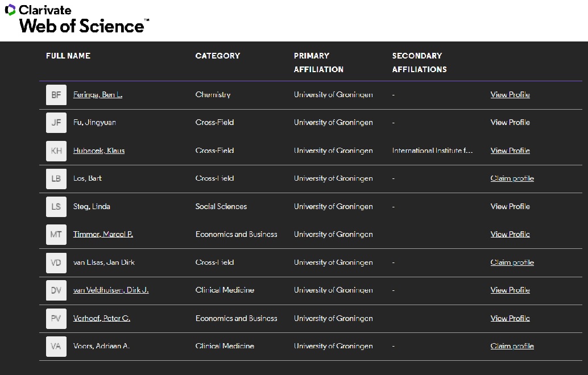Click the Category column header
Viewport: 588px width, 375px height.
218,56
